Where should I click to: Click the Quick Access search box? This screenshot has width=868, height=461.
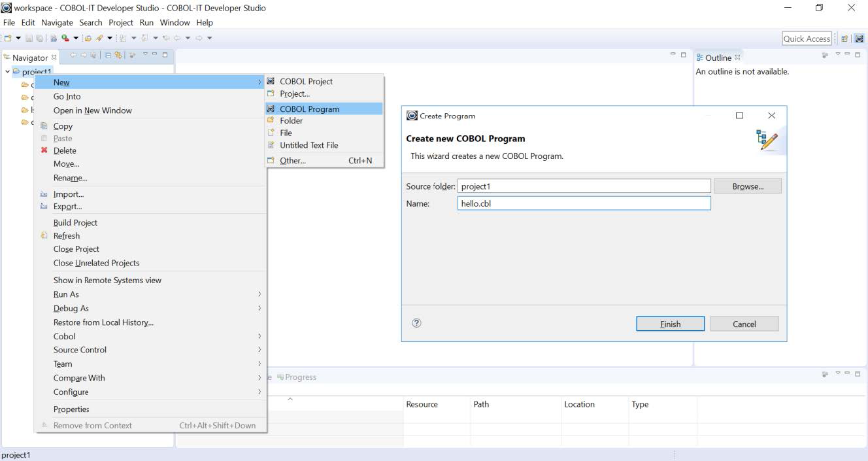[807, 39]
